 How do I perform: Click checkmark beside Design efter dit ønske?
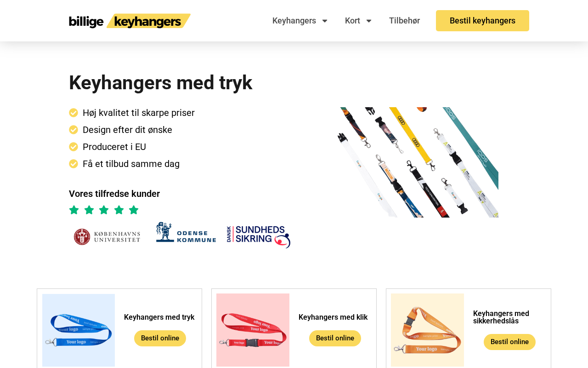tap(73, 130)
